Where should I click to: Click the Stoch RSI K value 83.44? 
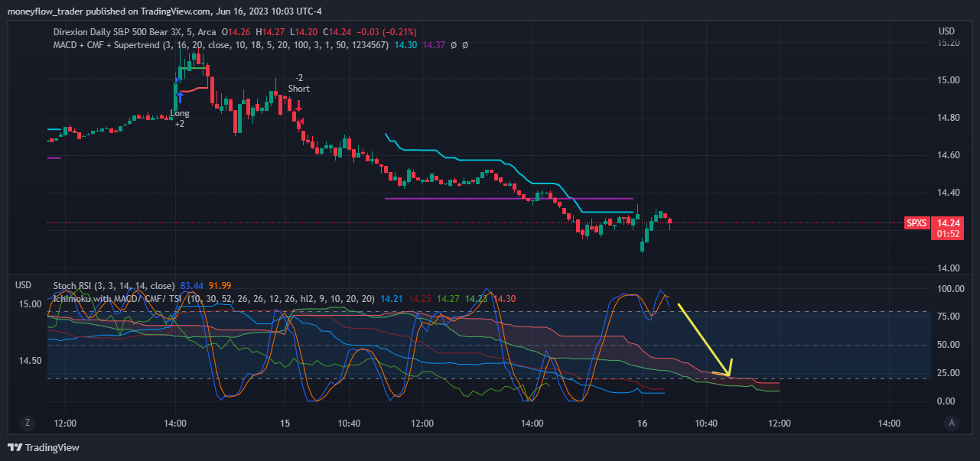point(192,286)
